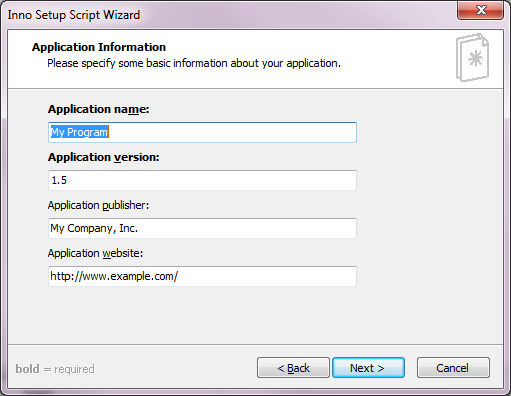Click the "Application version:" label
This screenshot has width=511, height=396.
(x=104, y=157)
